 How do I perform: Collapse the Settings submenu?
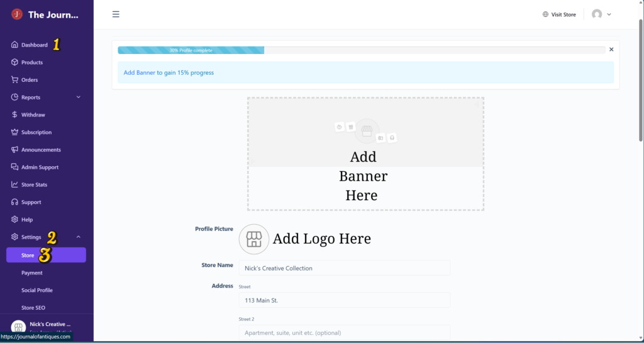coord(79,237)
